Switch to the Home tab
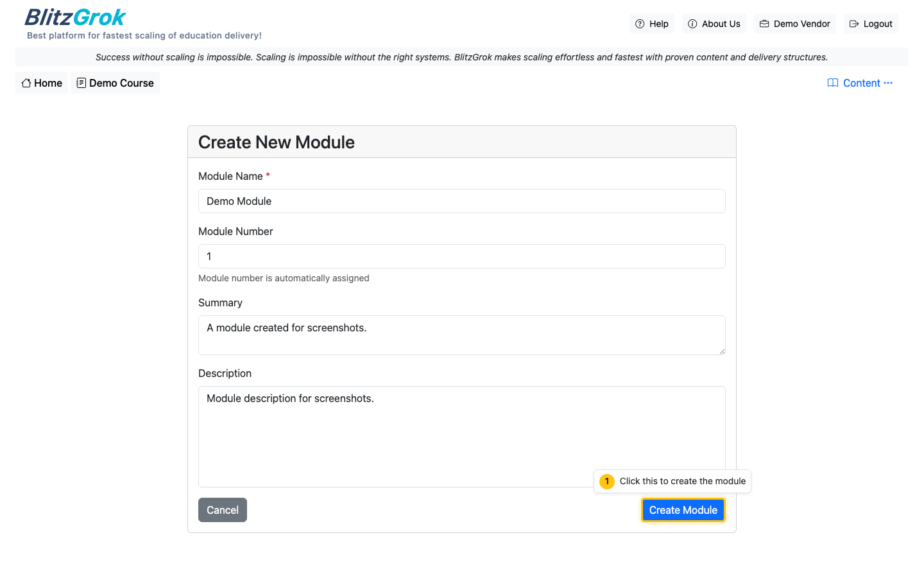924x578 pixels. pyautogui.click(x=41, y=83)
